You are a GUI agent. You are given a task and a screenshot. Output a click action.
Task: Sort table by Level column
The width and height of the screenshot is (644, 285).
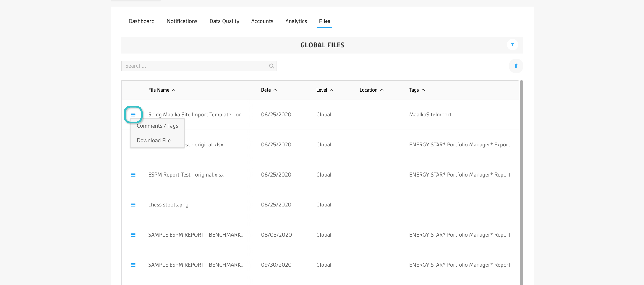tap(324, 90)
